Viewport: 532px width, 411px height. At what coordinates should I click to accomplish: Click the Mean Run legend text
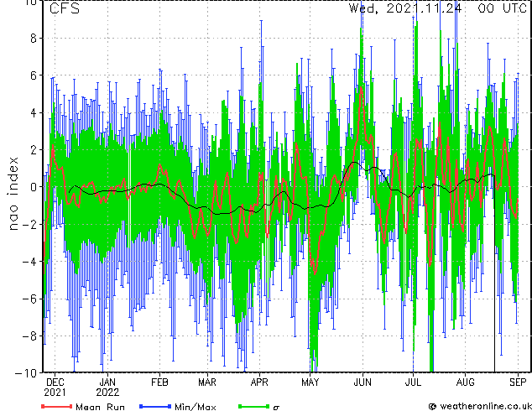pos(100,407)
